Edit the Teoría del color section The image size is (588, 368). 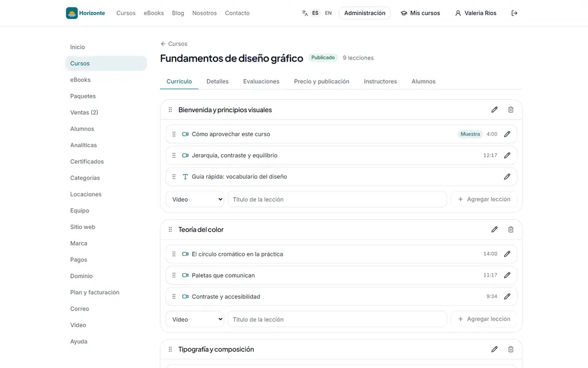pyautogui.click(x=494, y=229)
